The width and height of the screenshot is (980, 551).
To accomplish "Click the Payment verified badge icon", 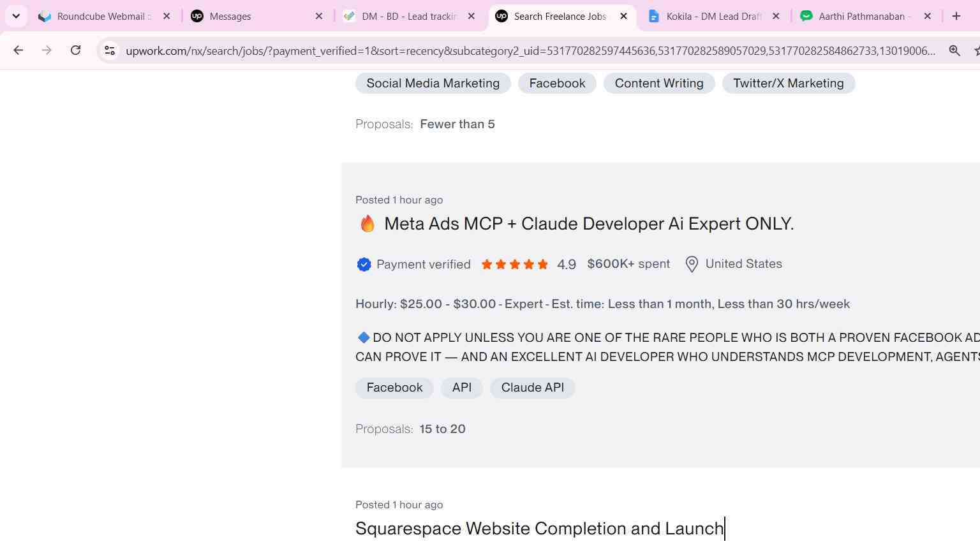I will click(x=364, y=264).
